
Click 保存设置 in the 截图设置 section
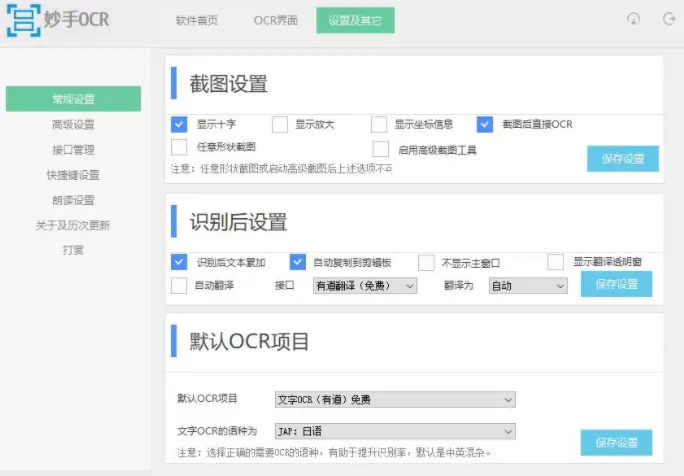point(623,159)
